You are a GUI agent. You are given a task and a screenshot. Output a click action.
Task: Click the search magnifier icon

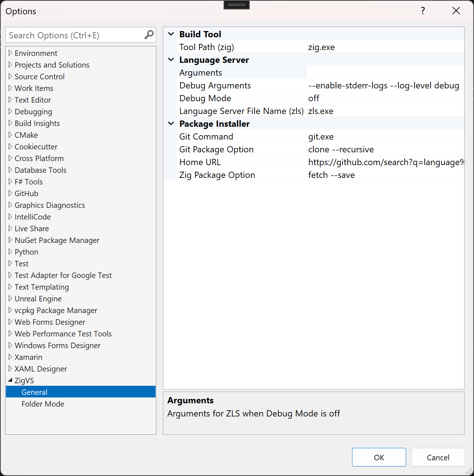pos(149,35)
